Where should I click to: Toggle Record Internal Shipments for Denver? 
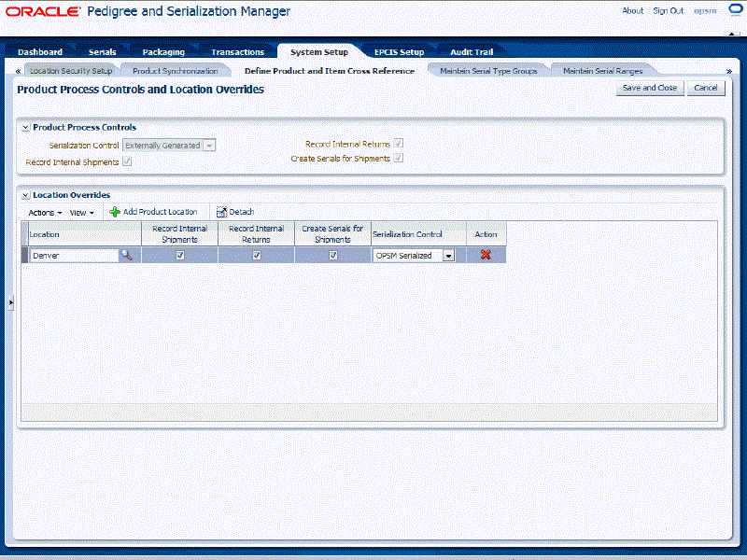180,255
